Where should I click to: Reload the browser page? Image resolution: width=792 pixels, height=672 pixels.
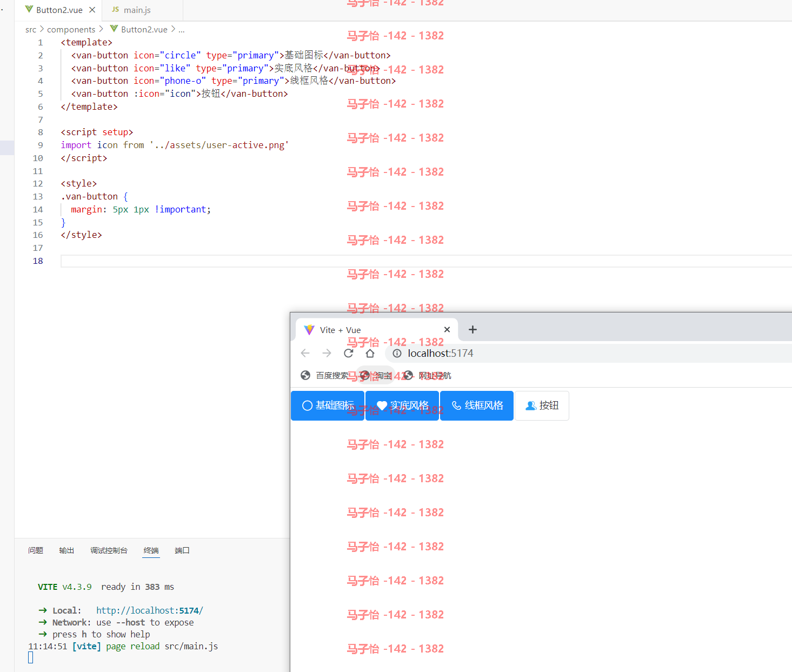coord(348,353)
